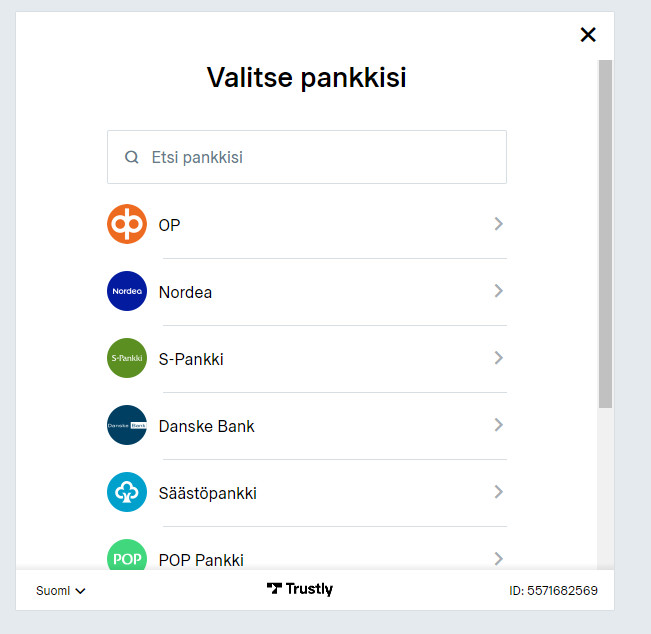This screenshot has height=634, width=651.
Task: Choose the Nordea bank name text
Action: pos(185,292)
